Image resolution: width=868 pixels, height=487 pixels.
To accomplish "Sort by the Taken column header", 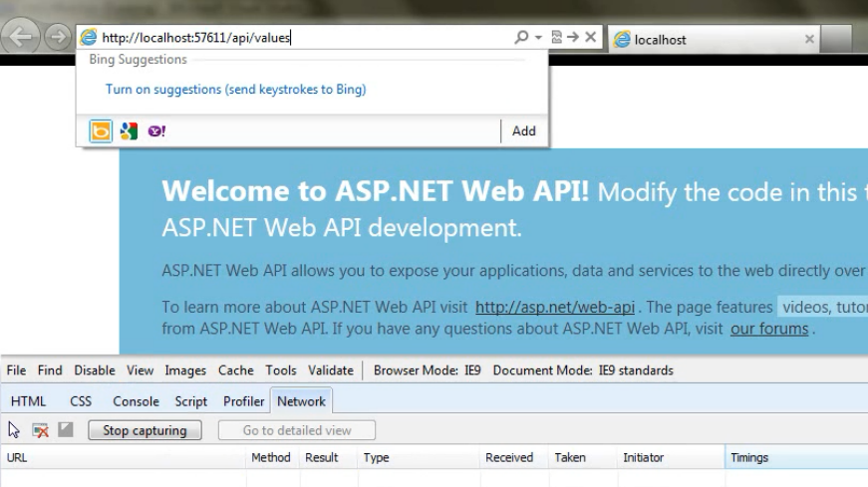I will point(583,458).
